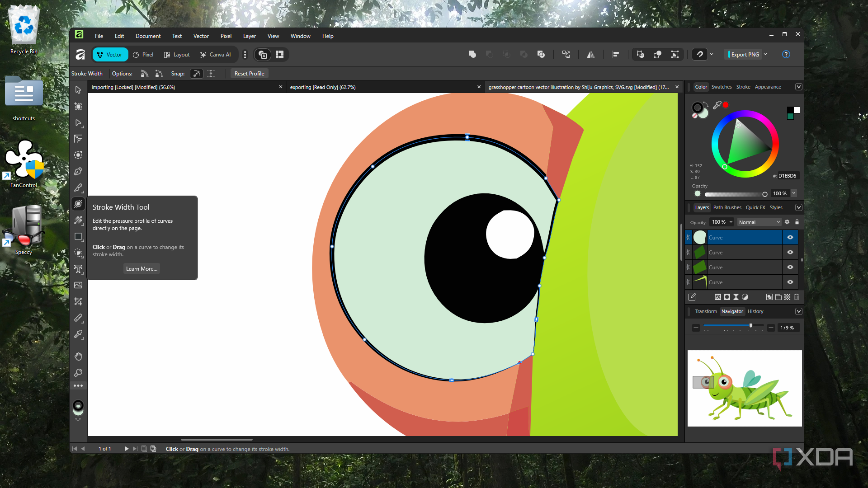Toggle visibility of third Curve layer
The width and height of the screenshot is (868, 488).
pyautogui.click(x=790, y=267)
